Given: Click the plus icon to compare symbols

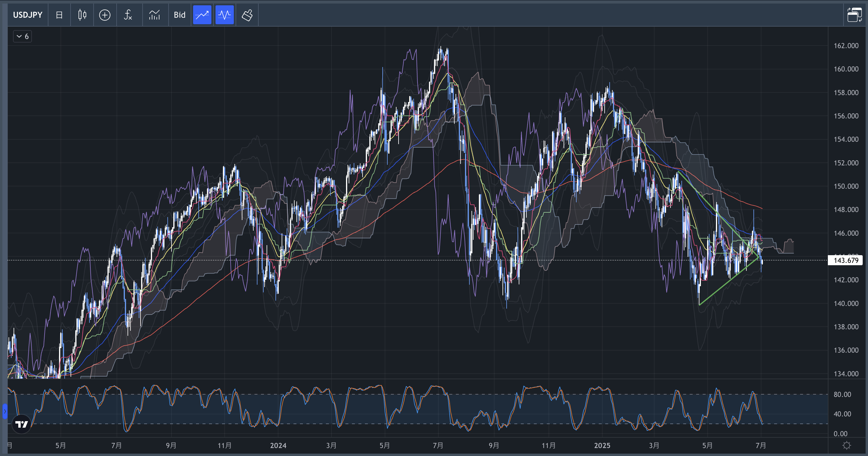Looking at the screenshot, I should point(105,15).
